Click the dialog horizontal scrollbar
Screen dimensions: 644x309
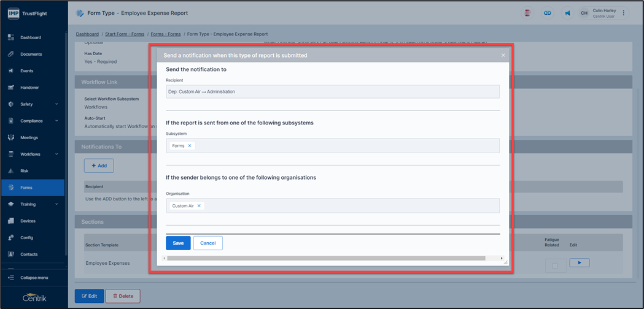click(x=325, y=259)
